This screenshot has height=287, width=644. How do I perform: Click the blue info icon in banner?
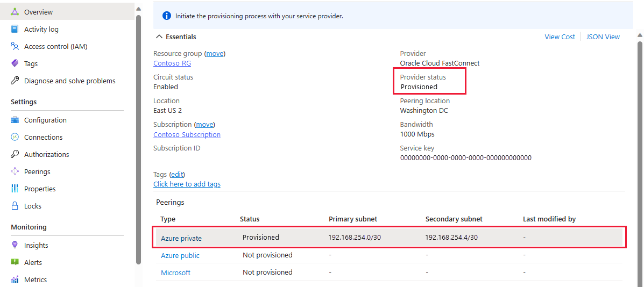tap(166, 16)
